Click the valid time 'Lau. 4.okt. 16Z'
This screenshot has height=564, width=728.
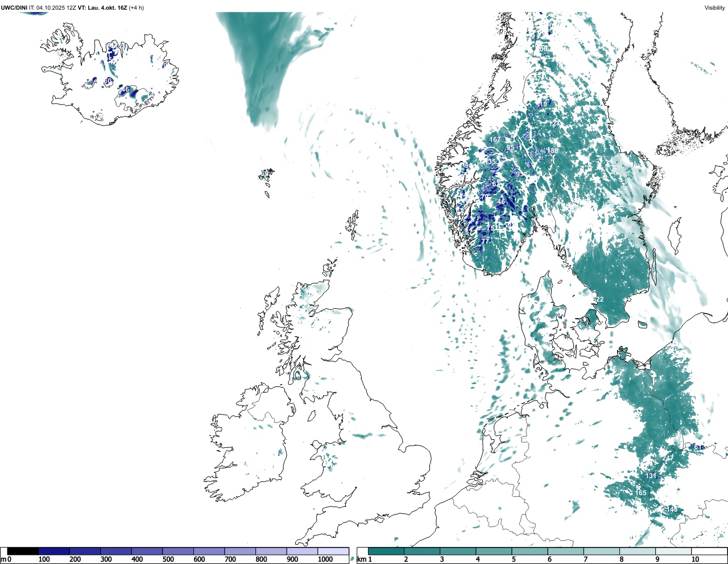pos(107,7)
